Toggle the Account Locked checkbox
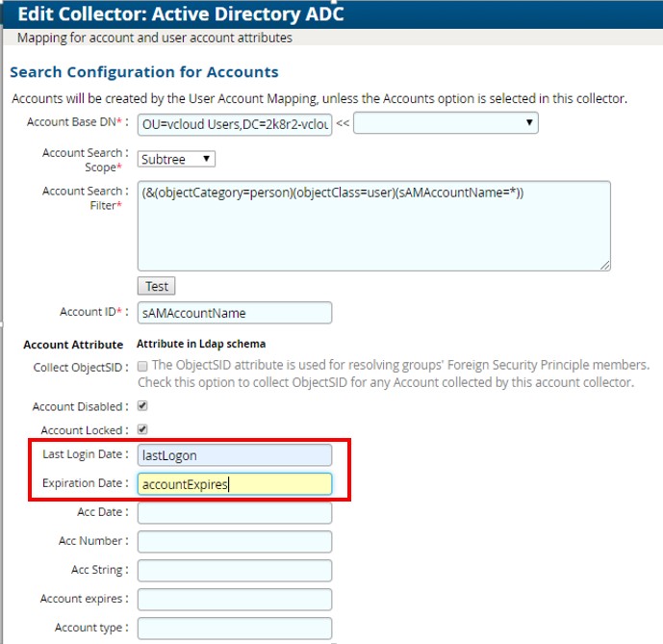 point(142,429)
